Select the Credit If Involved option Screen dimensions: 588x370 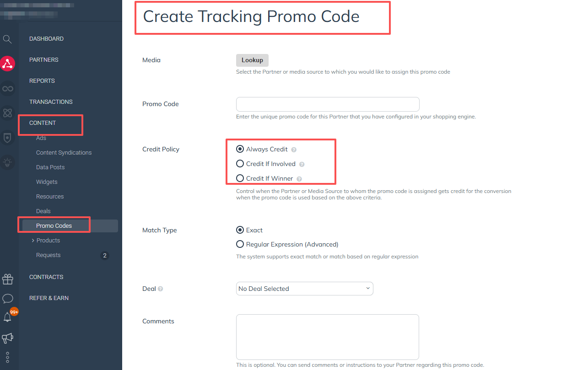240,164
